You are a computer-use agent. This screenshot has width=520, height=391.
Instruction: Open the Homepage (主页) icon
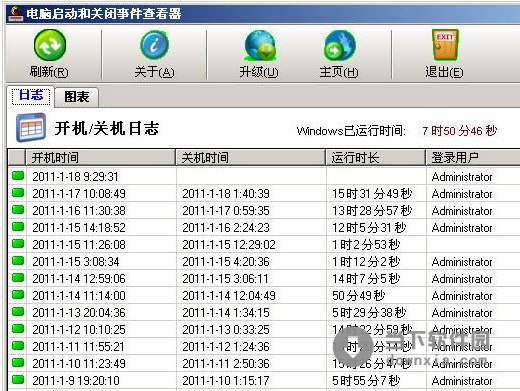[339, 46]
